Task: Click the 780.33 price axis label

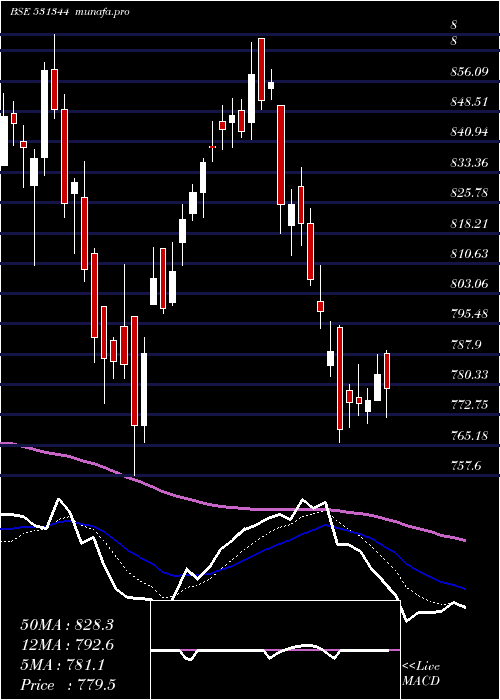Action: (x=469, y=375)
